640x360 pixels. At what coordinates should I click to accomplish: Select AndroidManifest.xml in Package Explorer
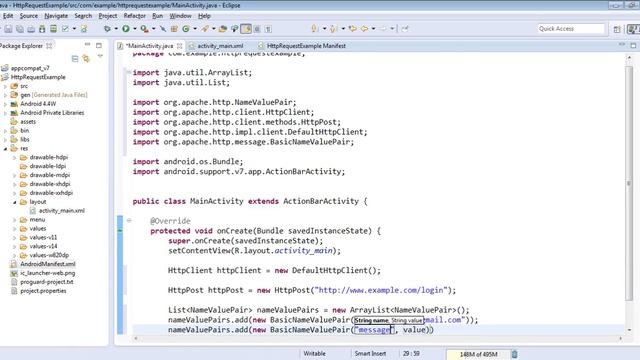pos(43,264)
